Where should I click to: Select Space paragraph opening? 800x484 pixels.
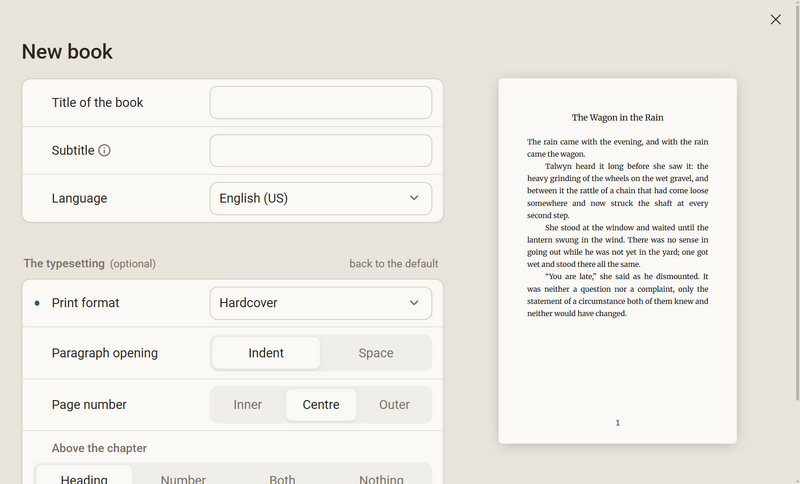[x=376, y=353]
